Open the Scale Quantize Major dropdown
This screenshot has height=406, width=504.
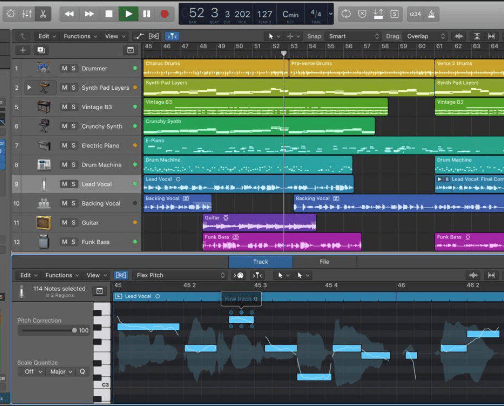click(61, 371)
